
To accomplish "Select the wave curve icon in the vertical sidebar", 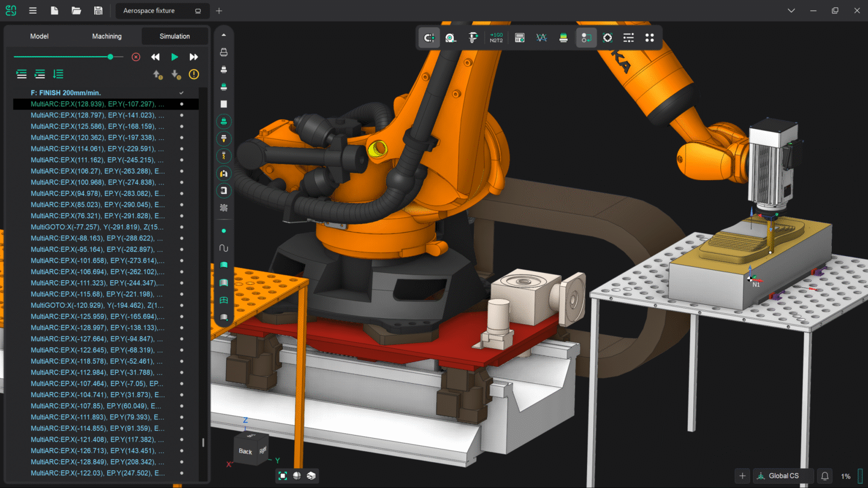I will (x=223, y=247).
